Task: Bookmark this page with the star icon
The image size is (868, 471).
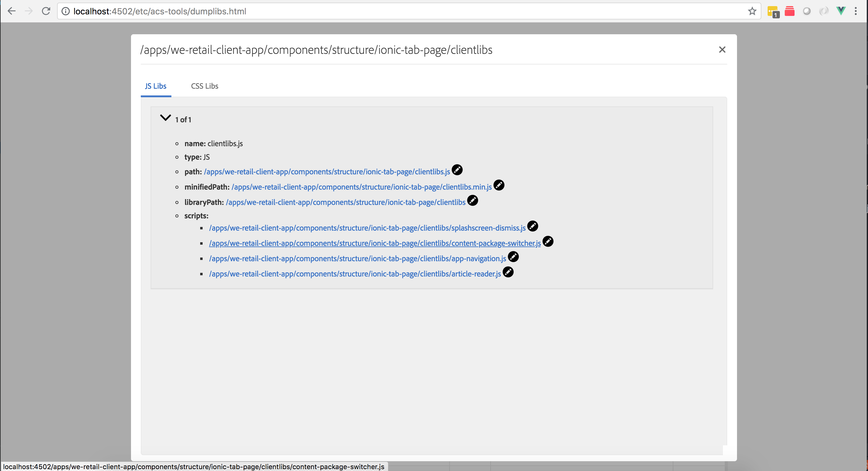Action: pyautogui.click(x=752, y=11)
